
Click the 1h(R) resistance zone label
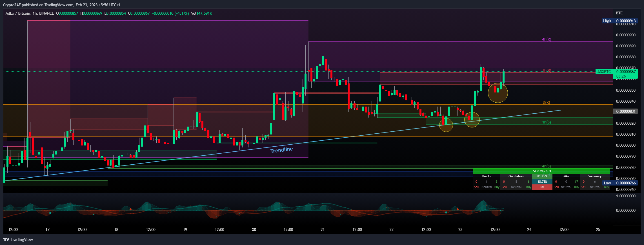coord(547,70)
